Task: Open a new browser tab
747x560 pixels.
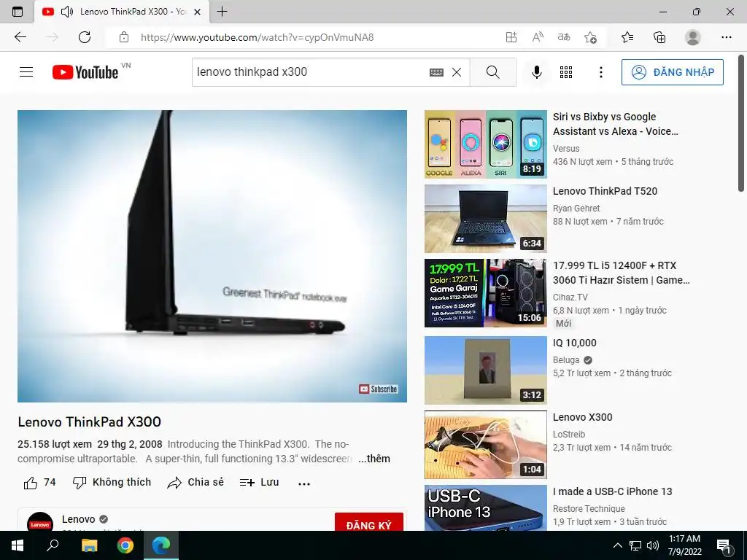Action: point(222,12)
